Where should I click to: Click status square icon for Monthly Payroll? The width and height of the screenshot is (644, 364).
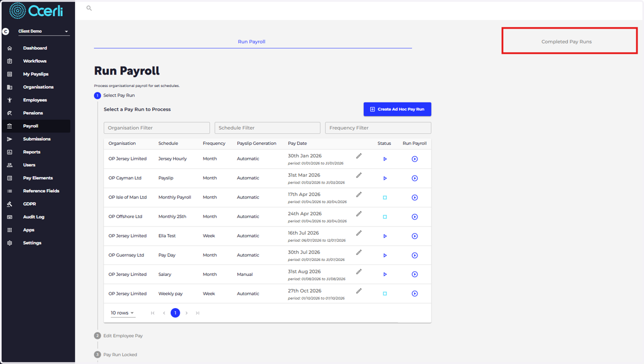(x=385, y=198)
